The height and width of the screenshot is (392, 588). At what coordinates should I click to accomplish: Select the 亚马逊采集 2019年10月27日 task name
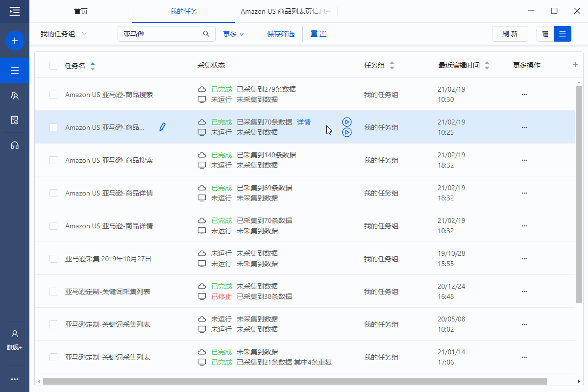pos(108,259)
